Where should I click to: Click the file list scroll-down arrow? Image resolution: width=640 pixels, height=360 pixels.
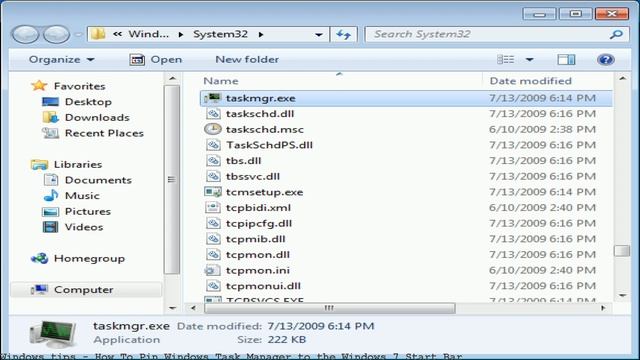coord(622,295)
